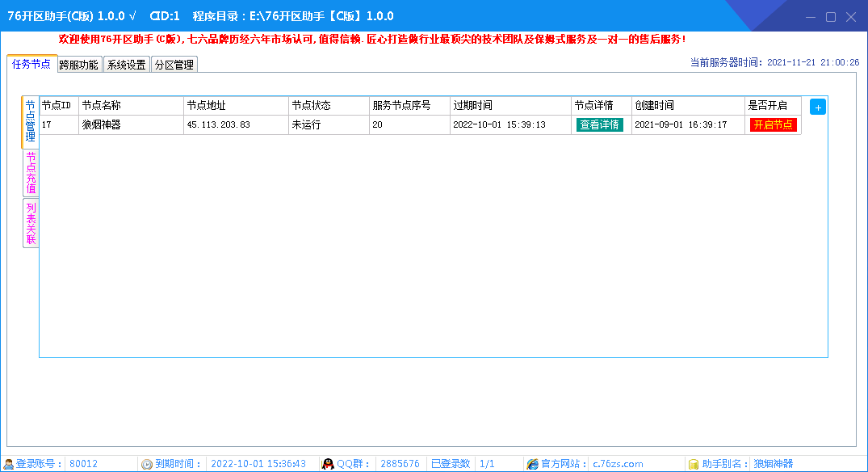Click the green 查看详情 button
Screen dimensions: 868x472
click(599, 124)
